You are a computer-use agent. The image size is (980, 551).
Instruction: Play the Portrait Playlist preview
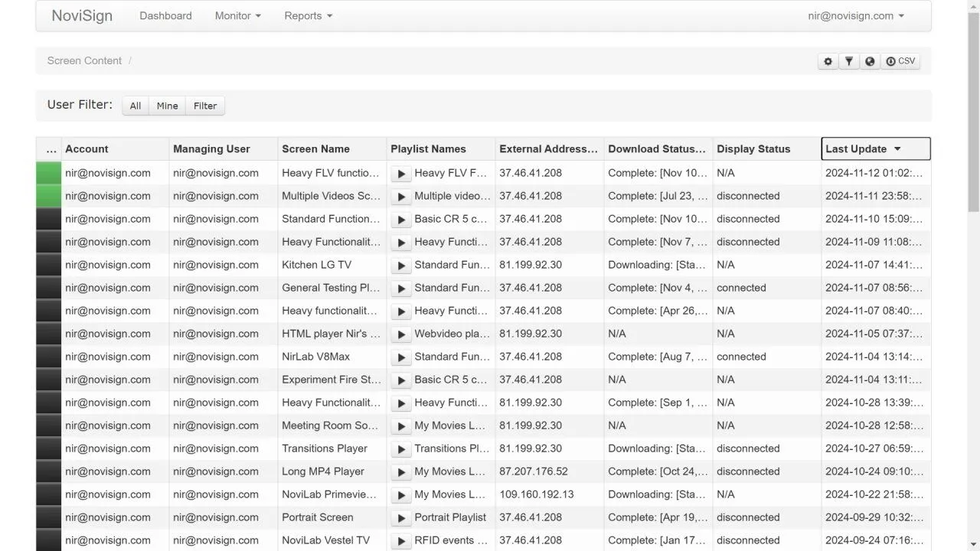tap(401, 518)
